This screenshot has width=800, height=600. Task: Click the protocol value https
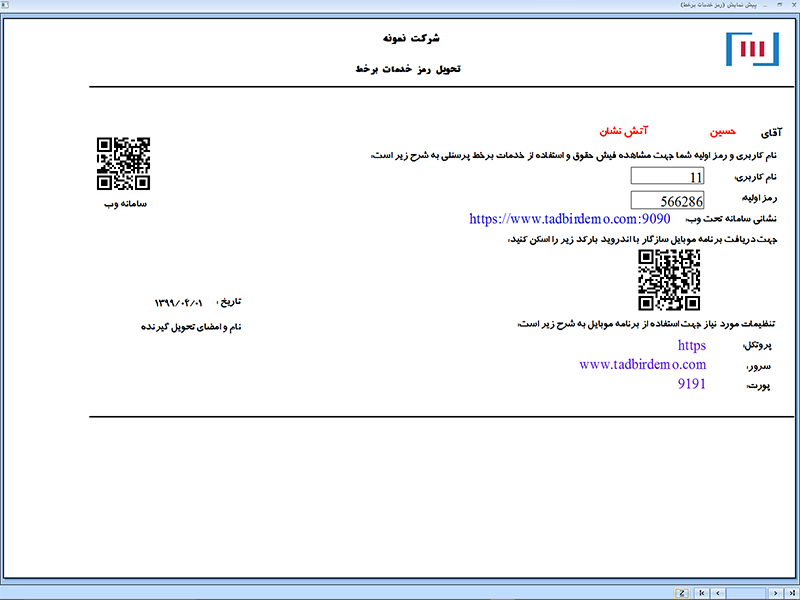[x=691, y=345]
